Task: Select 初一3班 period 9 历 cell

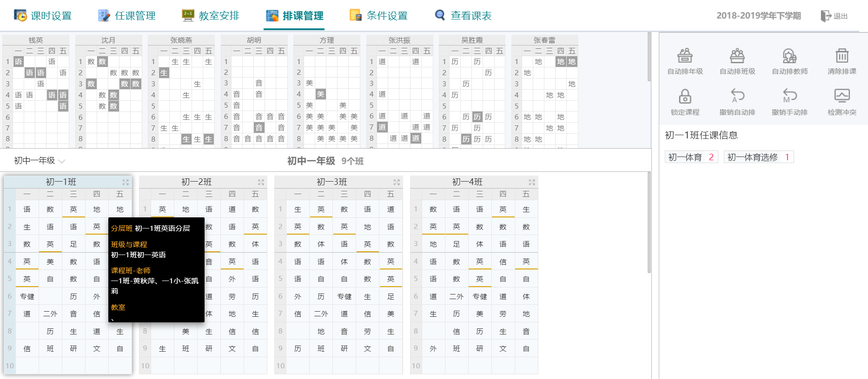Action: click(x=298, y=348)
